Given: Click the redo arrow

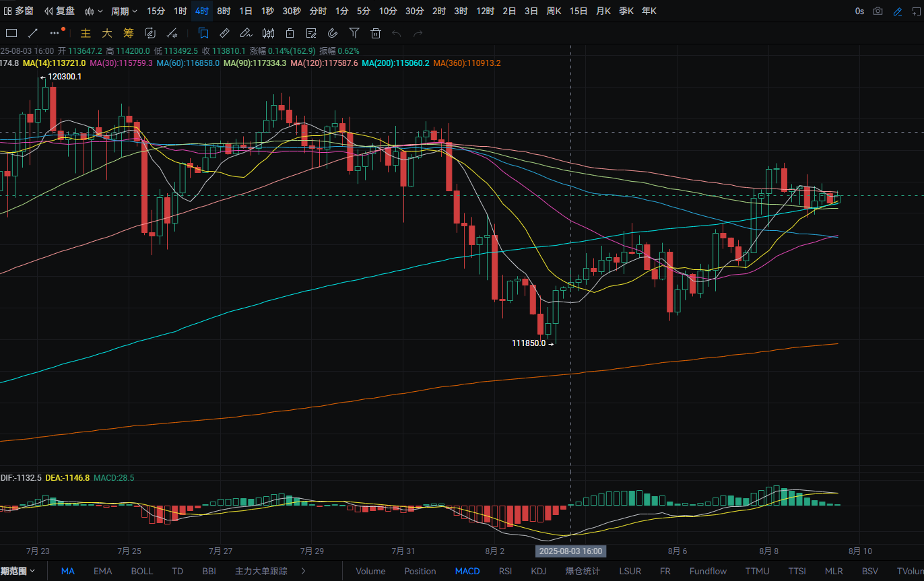Looking at the screenshot, I should click(x=418, y=33).
